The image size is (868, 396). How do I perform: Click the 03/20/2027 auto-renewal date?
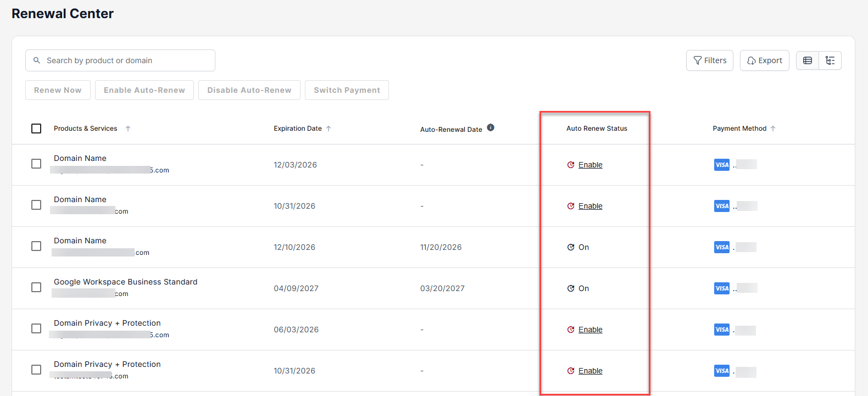pyautogui.click(x=442, y=288)
